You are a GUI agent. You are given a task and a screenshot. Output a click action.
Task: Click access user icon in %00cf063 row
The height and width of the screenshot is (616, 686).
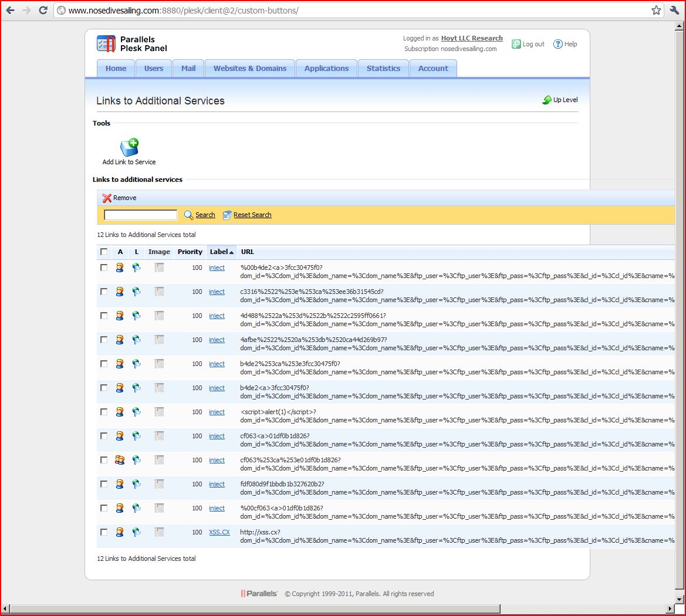120,508
